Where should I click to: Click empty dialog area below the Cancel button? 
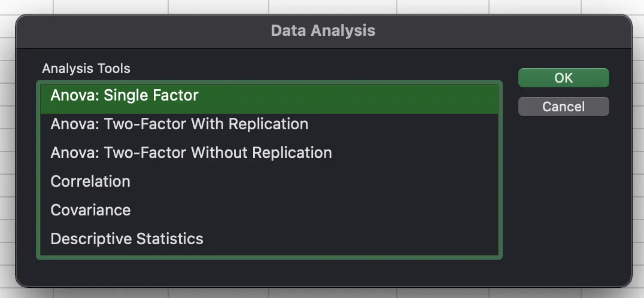coord(563,191)
